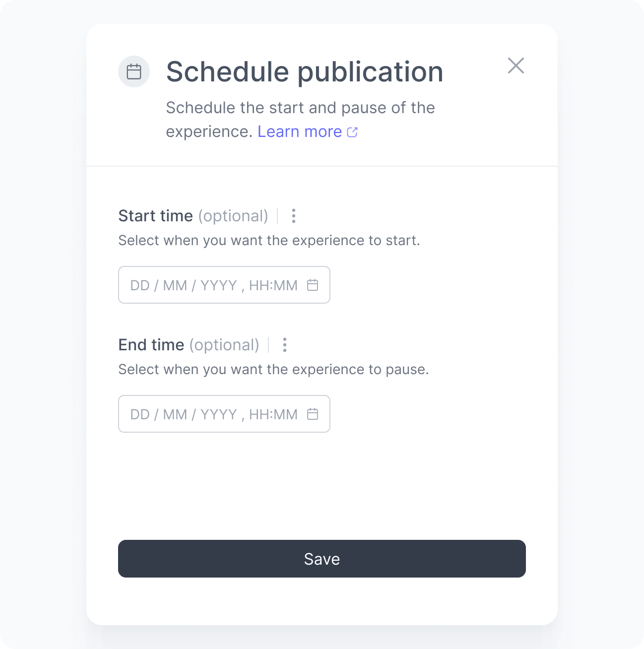Open the End time three-dot options menu
Viewport: 644px width, 649px height.
coord(285,345)
